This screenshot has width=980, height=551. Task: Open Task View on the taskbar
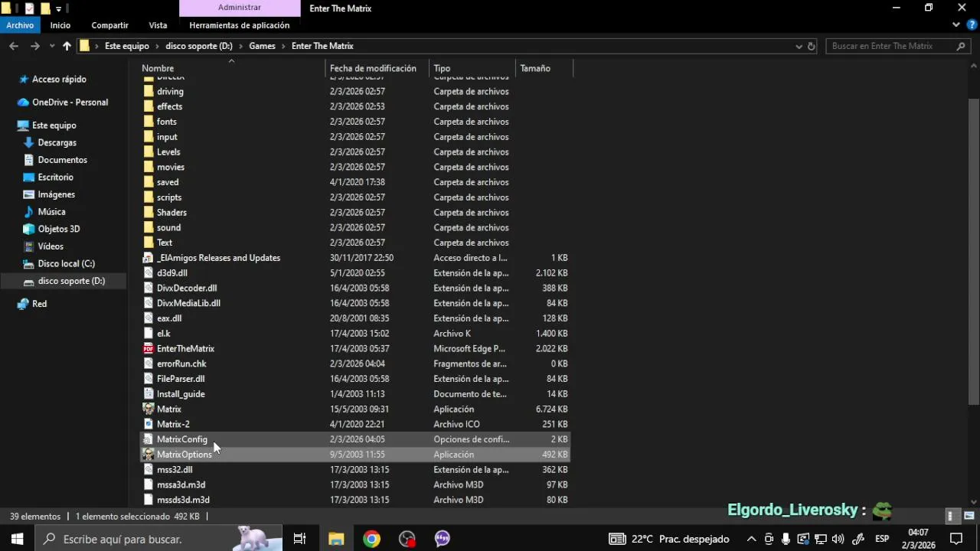tap(299, 539)
